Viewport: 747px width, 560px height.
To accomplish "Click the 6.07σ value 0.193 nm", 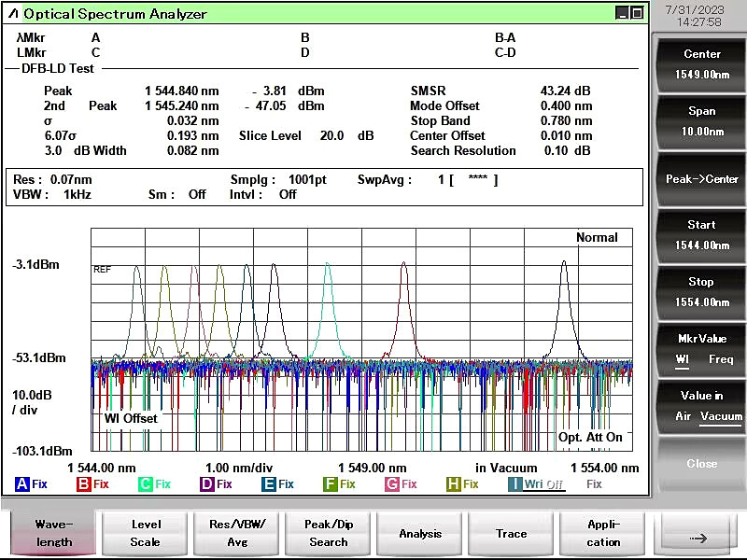I will pyautogui.click(x=193, y=135).
